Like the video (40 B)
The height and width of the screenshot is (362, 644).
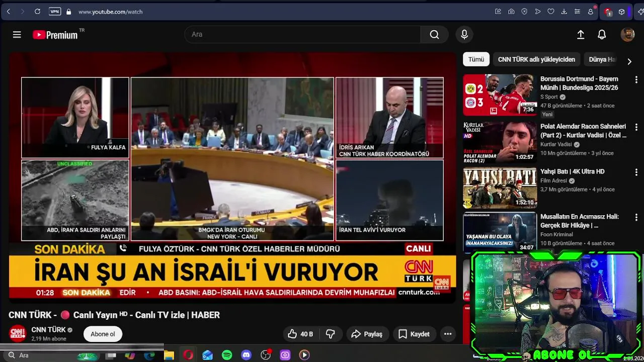pyautogui.click(x=300, y=334)
